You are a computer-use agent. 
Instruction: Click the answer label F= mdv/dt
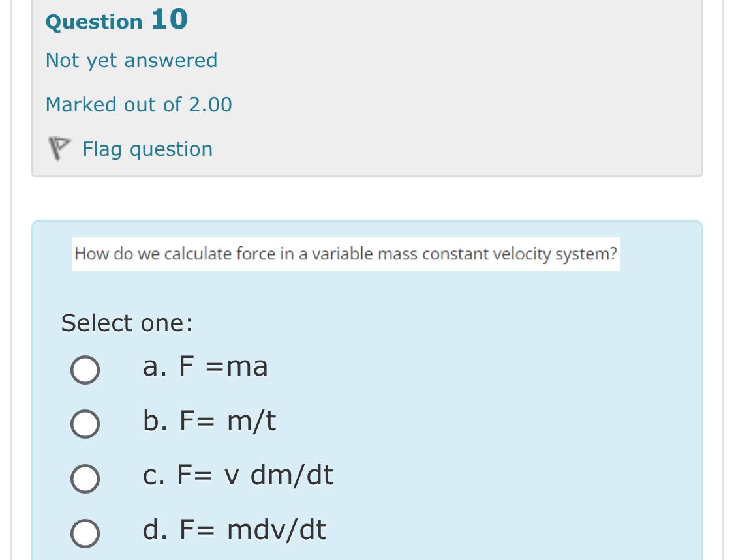tap(234, 530)
